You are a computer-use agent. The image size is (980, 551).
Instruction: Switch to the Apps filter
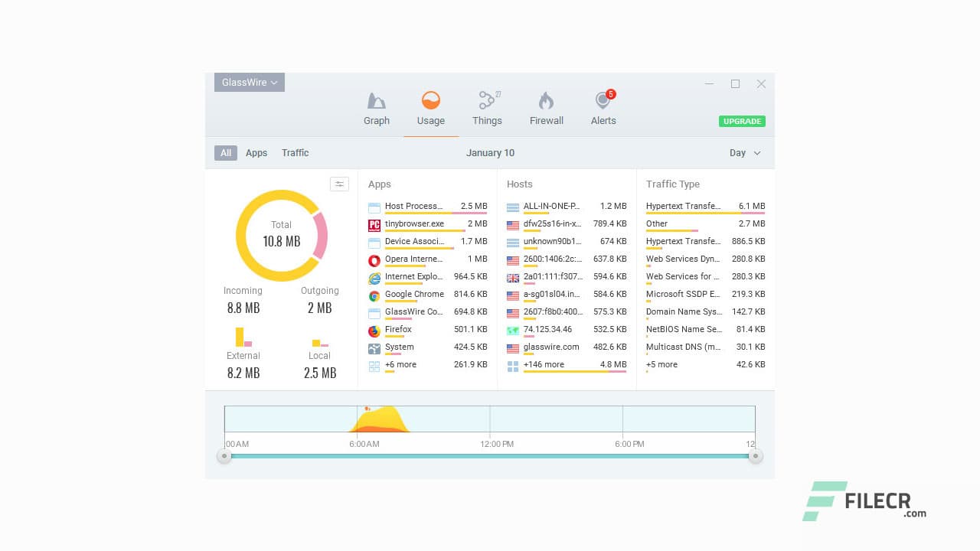tap(256, 152)
